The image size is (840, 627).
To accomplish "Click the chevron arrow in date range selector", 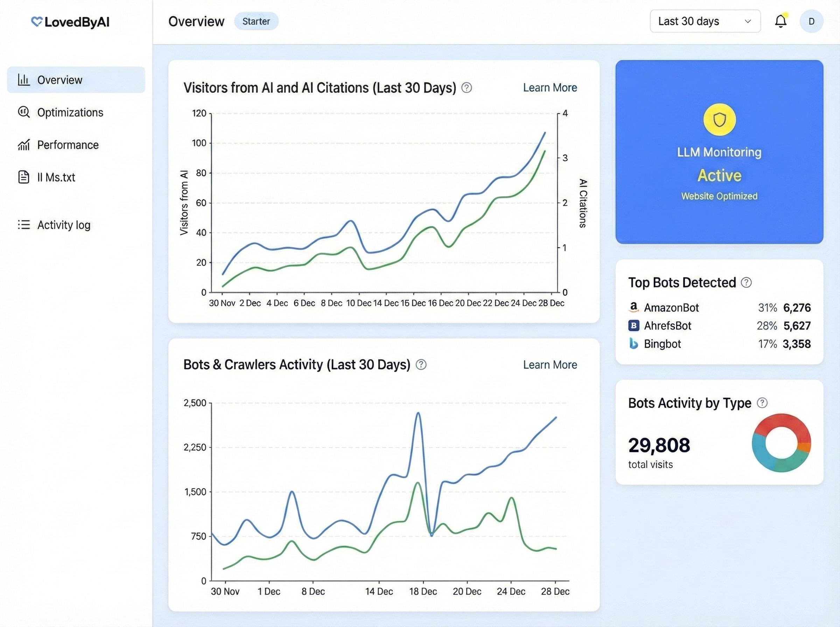I will coord(748,21).
